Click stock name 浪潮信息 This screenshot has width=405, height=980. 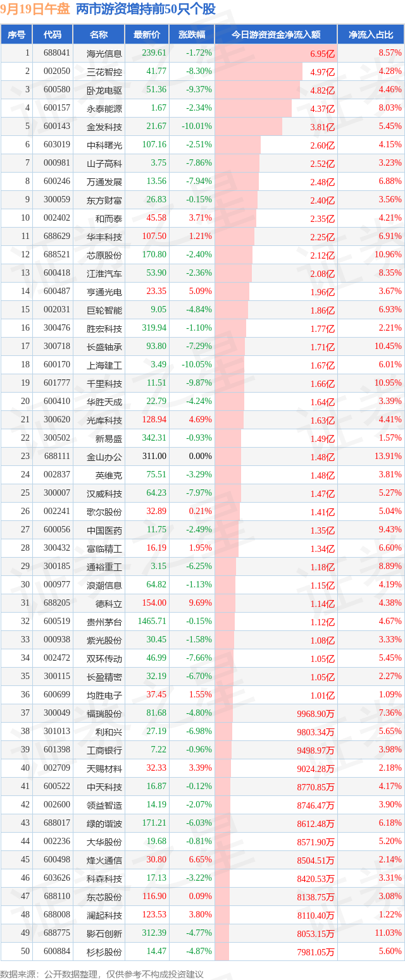tap(104, 585)
